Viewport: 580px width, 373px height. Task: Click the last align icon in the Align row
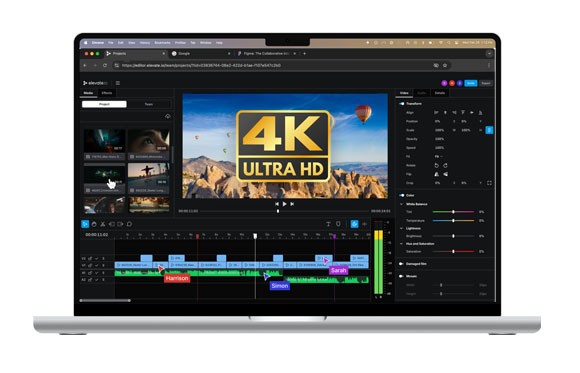click(480, 112)
